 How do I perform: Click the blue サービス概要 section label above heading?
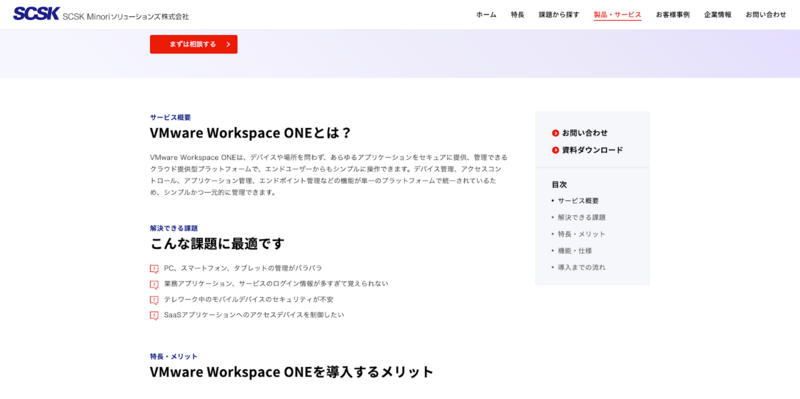[x=170, y=117]
